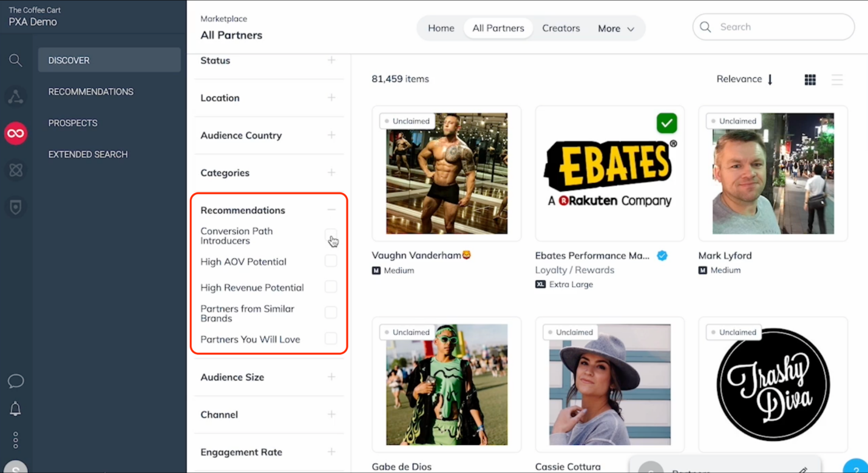Collapse the Recommendations filter section

[331, 210]
